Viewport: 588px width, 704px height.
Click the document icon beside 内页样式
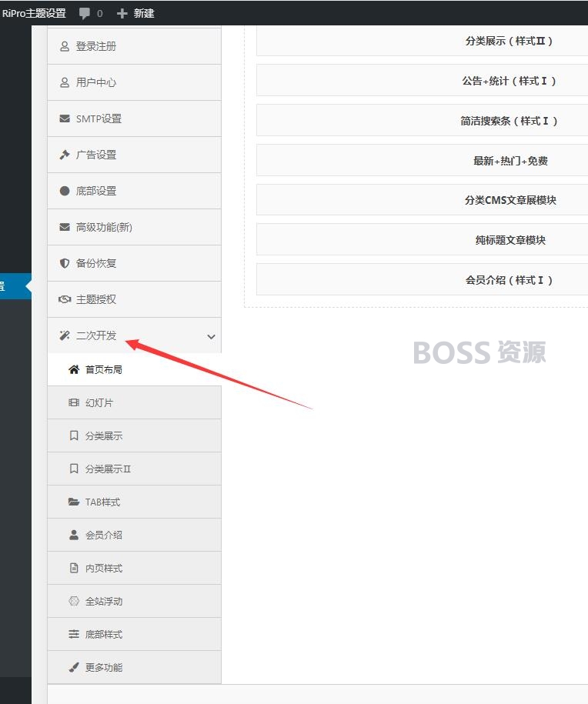point(74,568)
